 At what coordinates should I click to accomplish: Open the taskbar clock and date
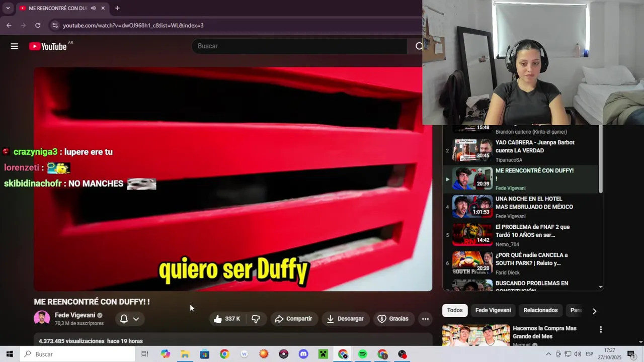pos(610,354)
